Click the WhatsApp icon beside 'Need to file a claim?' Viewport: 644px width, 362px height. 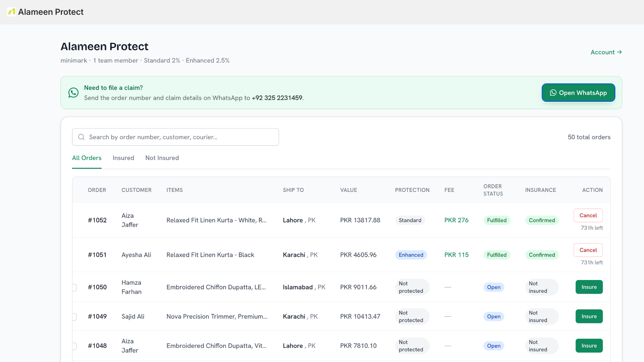pos(73,93)
